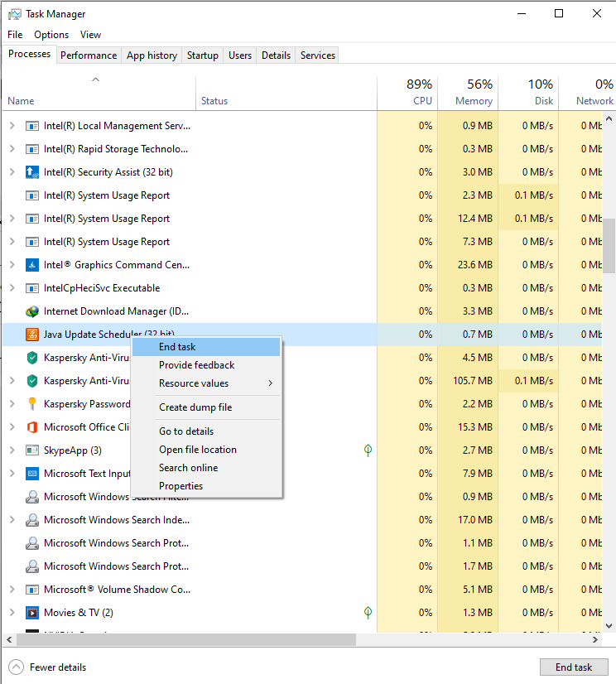Select Create dump file from context menu
616x684 pixels.
tap(206, 407)
